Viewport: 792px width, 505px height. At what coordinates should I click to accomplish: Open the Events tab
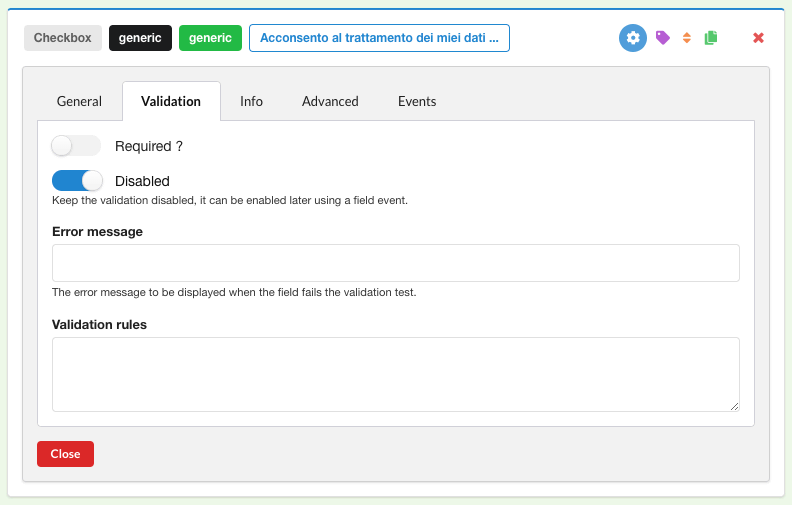(x=417, y=101)
